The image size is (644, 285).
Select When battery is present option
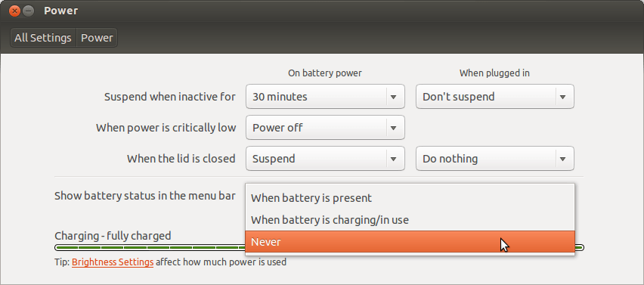pos(410,198)
